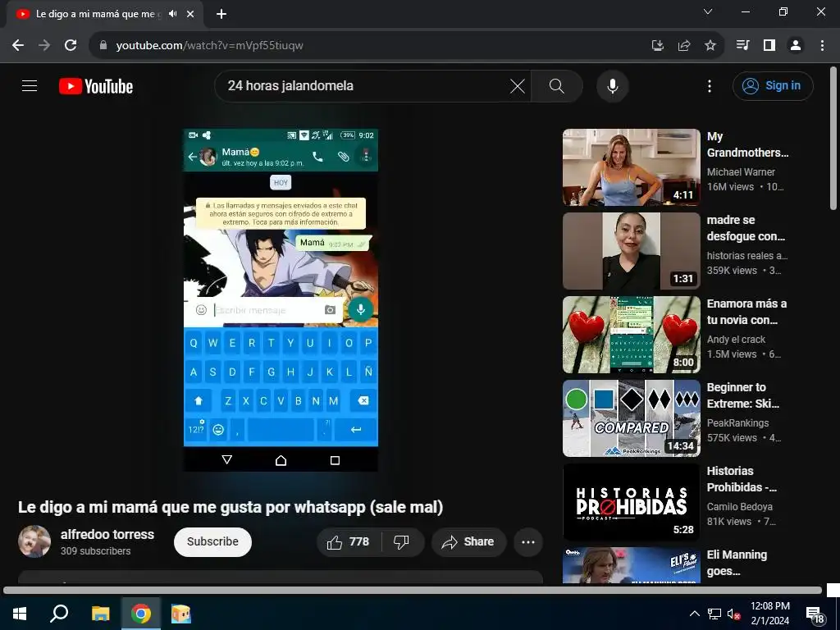Share this page from address bar
Image resolution: width=840 pixels, height=630 pixels.
[x=684, y=46]
